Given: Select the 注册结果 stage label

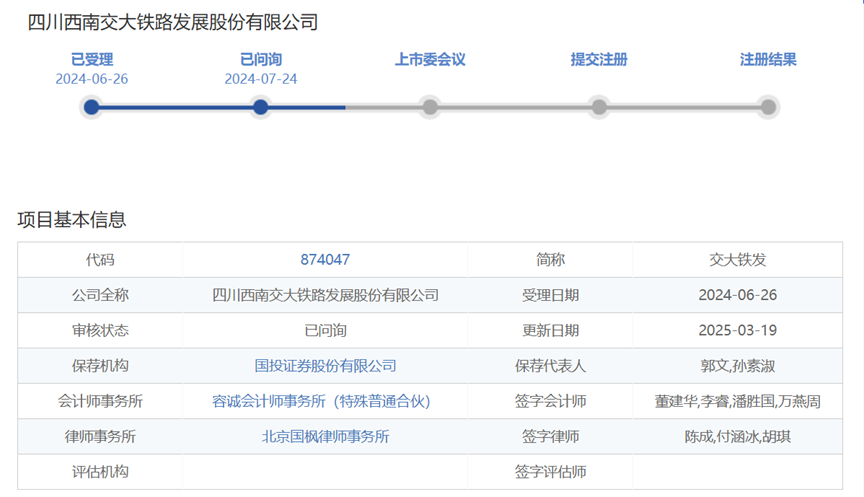Looking at the screenshot, I should pos(768,60).
